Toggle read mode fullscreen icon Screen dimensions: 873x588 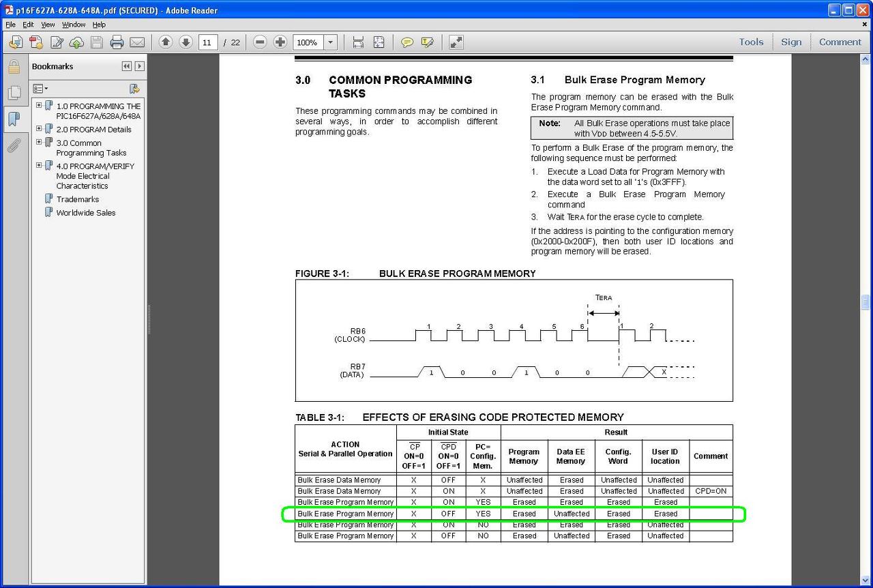(x=456, y=42)
